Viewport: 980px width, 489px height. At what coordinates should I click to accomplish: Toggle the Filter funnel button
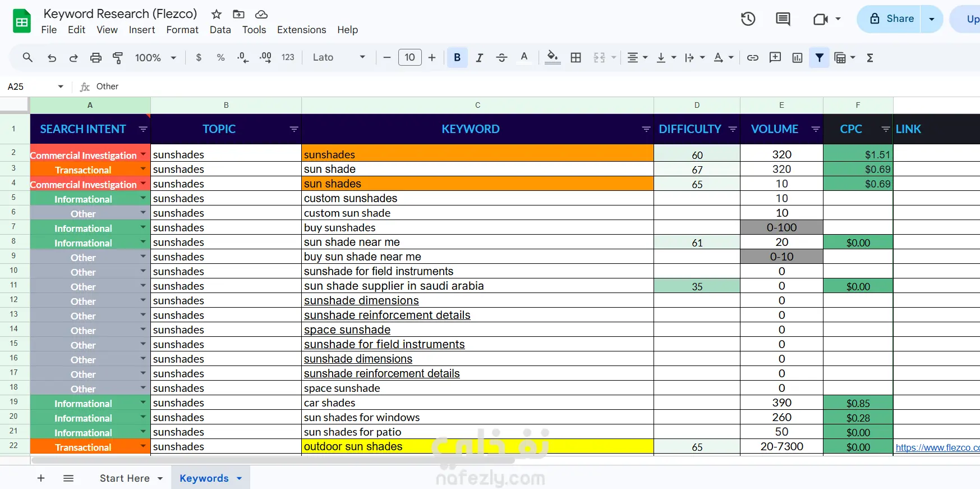pyautogui.click(x=820, y=57)
